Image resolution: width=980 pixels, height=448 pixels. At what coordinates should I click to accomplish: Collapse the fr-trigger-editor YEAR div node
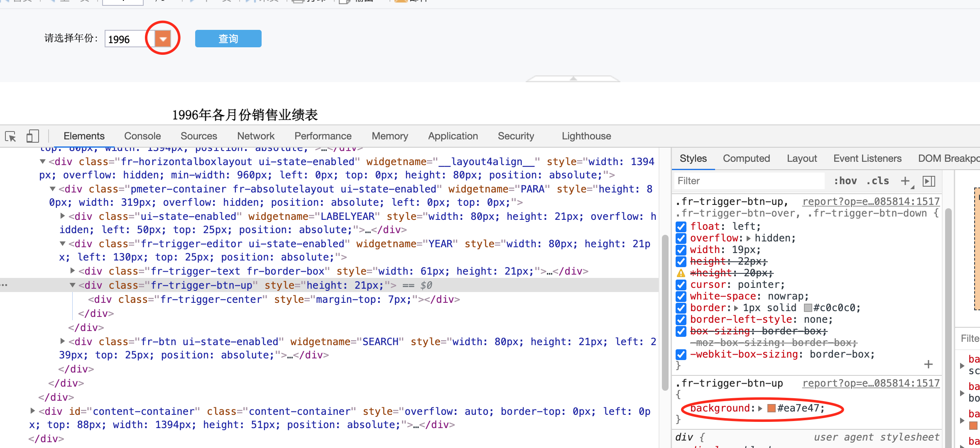[62, 243]
